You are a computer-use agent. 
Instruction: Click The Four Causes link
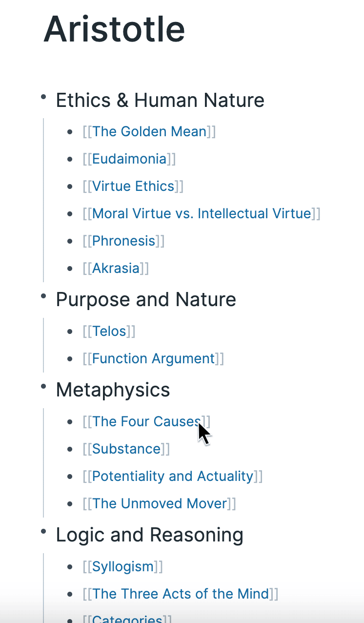147,421
